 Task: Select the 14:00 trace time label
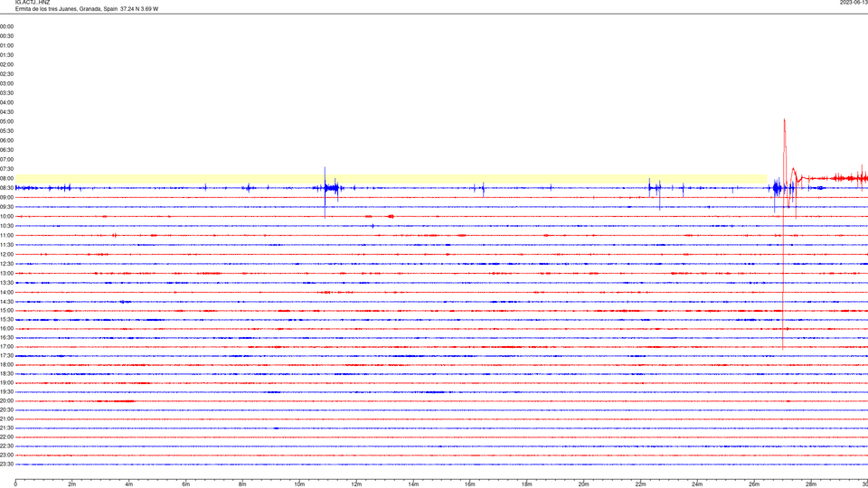click(6, 292)
